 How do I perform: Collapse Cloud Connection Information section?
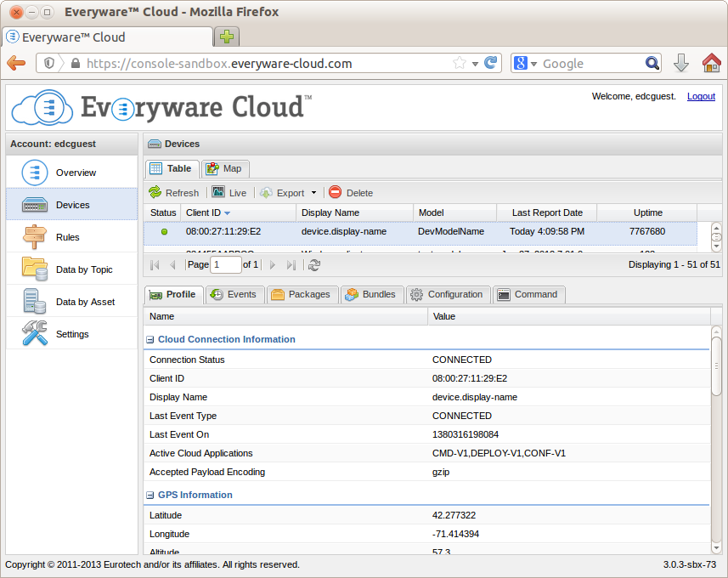pos(150,340)
